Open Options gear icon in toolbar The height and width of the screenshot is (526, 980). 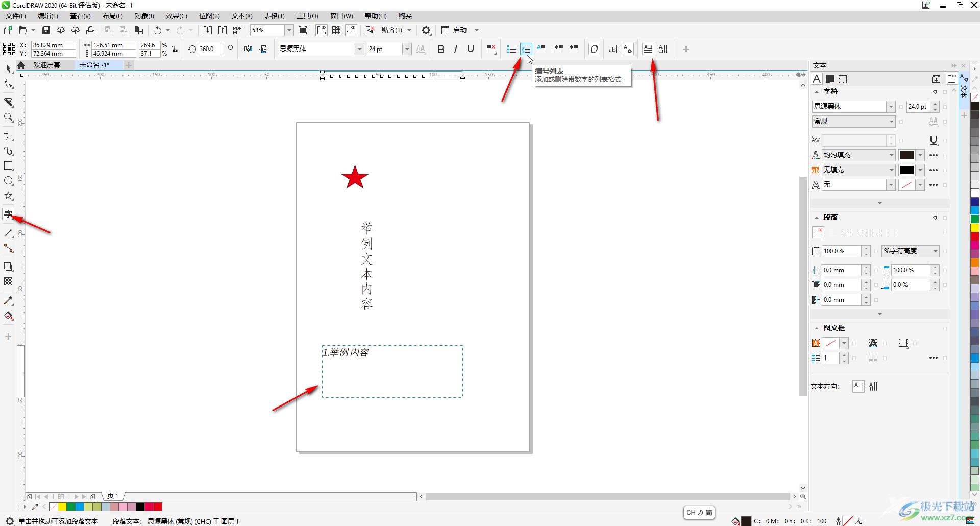click(426, 30)
